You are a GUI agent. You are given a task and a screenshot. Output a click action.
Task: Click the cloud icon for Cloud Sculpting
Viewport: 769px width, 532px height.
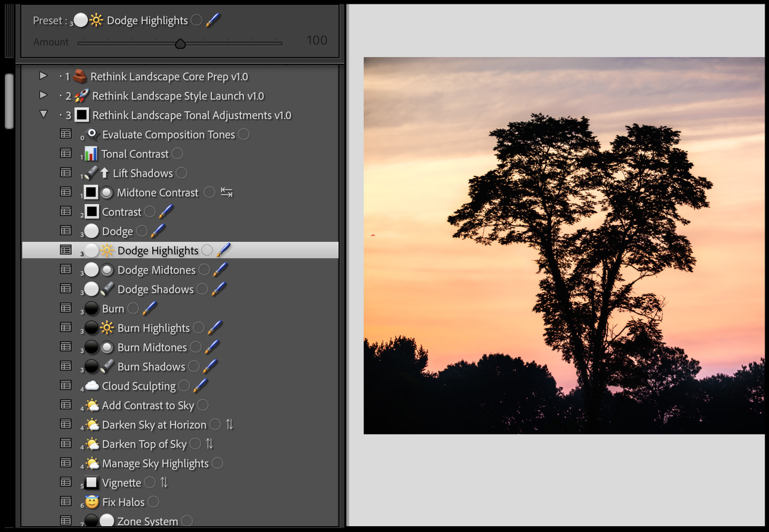92,386
